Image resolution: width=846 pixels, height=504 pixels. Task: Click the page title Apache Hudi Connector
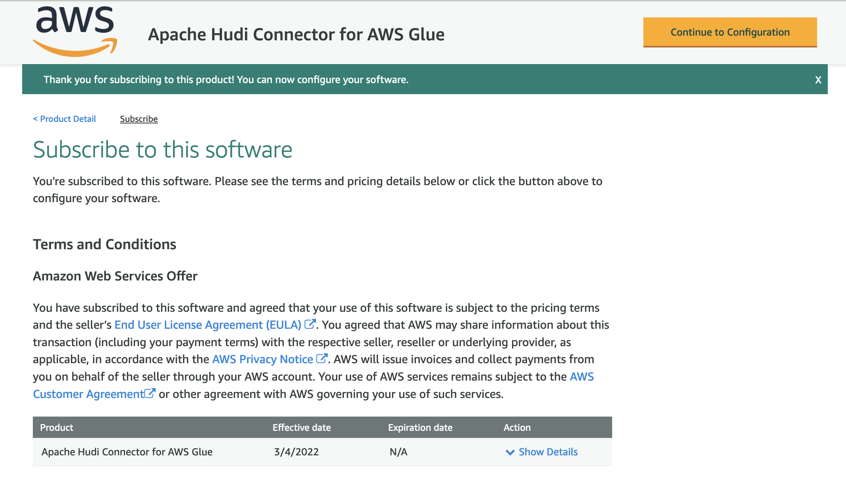coord(296,34)
